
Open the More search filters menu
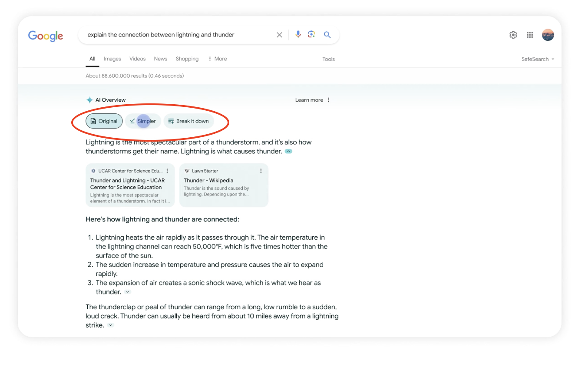click(x=217, y=59)
